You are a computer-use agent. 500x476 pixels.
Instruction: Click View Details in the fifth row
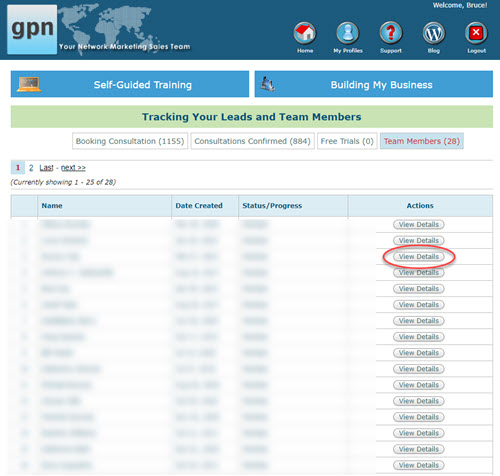click(419, 289)
